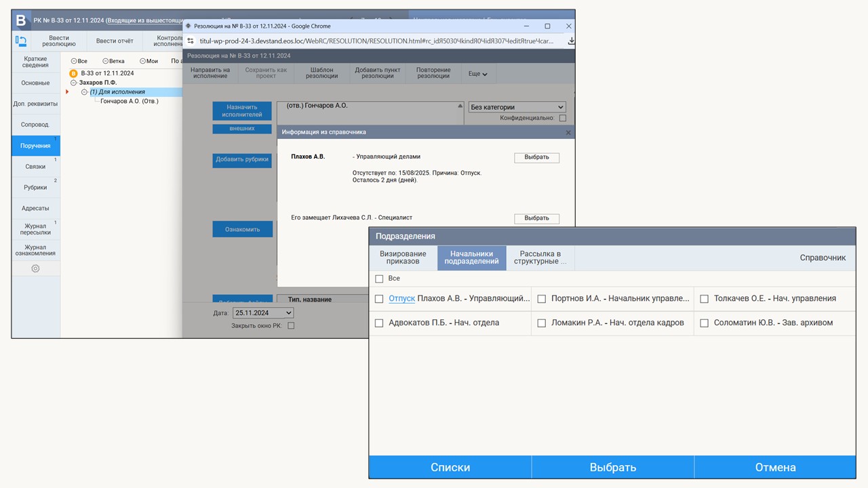Select the Все checkbox in Подразделения
Screen dimensions: 868x488
(x=379, y=279)
